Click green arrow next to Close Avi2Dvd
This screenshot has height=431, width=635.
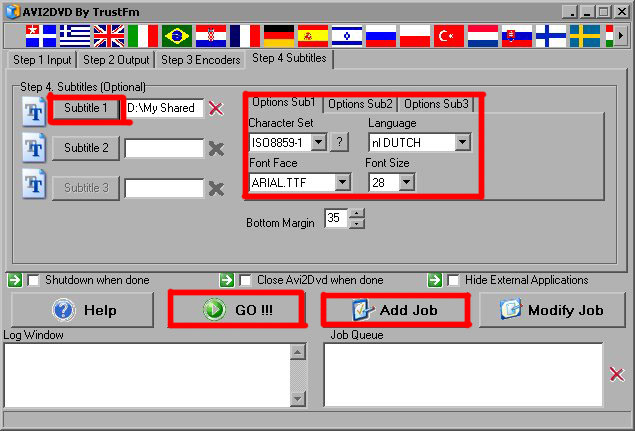tap(227, 280)
